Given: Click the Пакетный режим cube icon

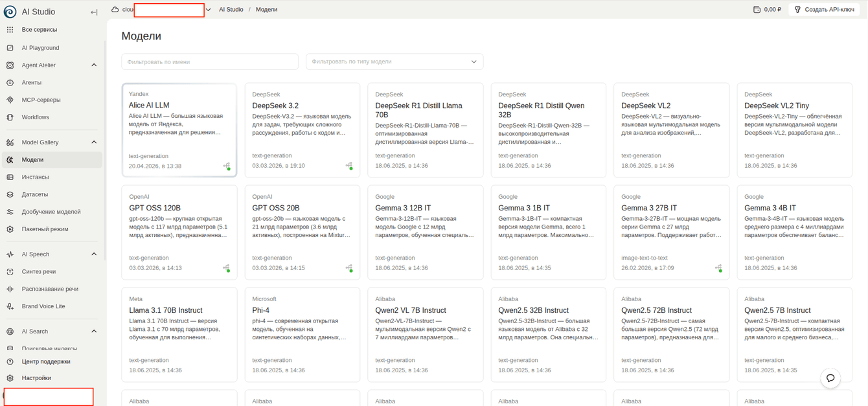Looking at the screenshot, I should (10, 229).
